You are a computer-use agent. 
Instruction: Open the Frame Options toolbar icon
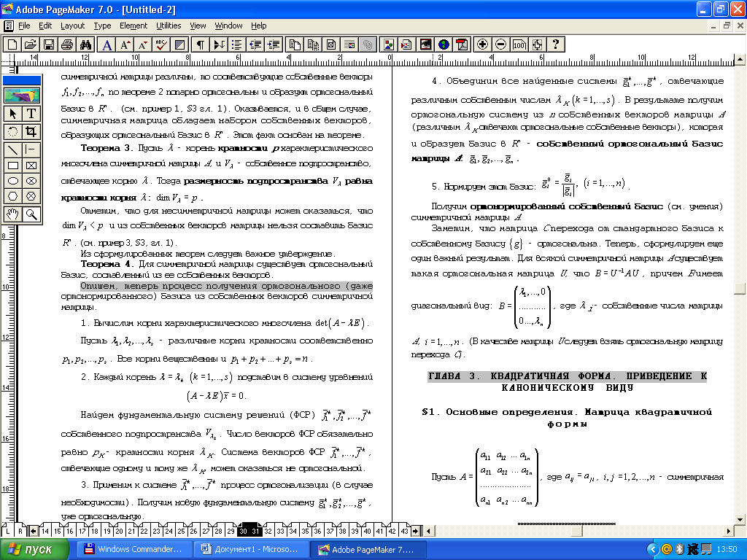pos(331,44)
